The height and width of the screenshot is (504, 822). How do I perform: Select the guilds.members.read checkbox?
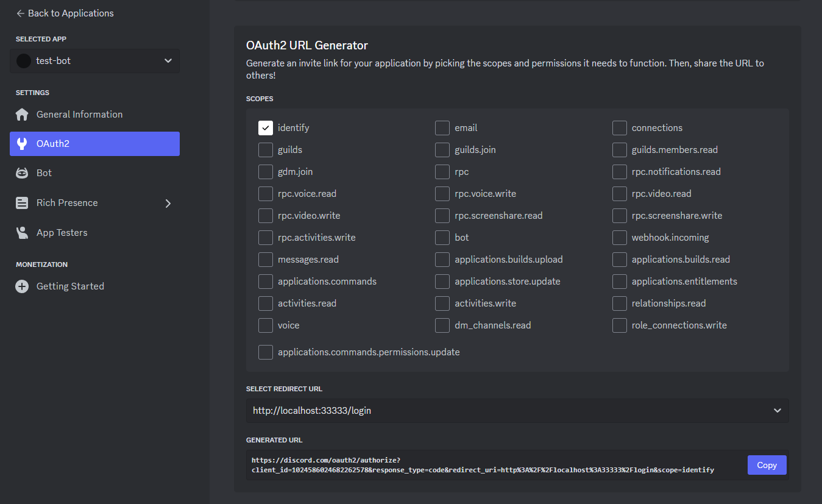(620, 150)
